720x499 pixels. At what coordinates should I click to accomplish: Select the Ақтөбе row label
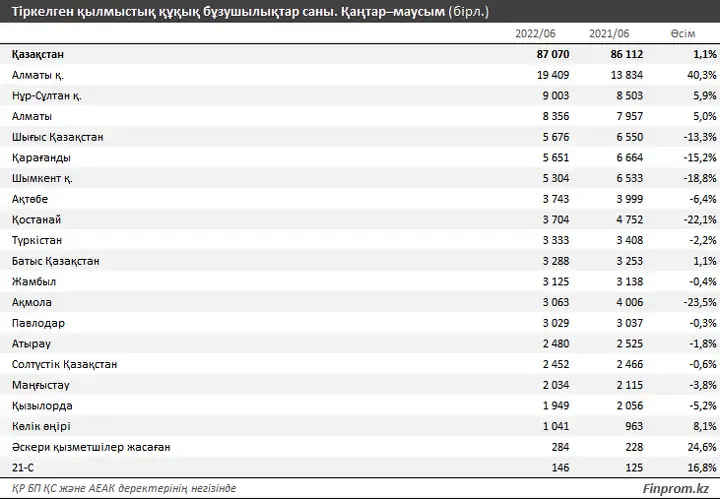(30, 199)
